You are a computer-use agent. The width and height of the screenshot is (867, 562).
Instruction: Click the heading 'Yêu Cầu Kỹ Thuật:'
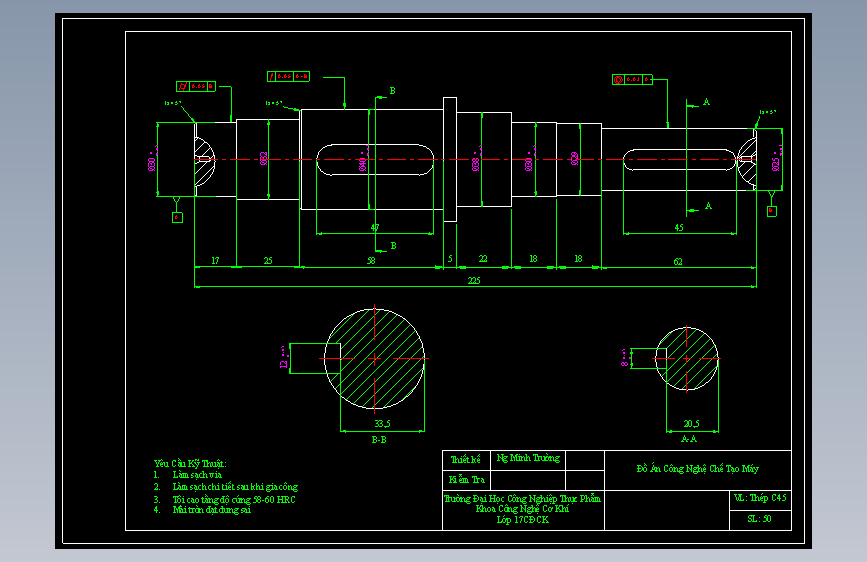point(190,464)
